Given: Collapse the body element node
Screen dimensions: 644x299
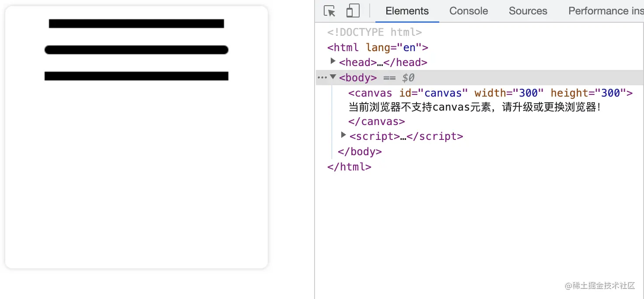Looking at the screenshot, I should tap(333, 77).
